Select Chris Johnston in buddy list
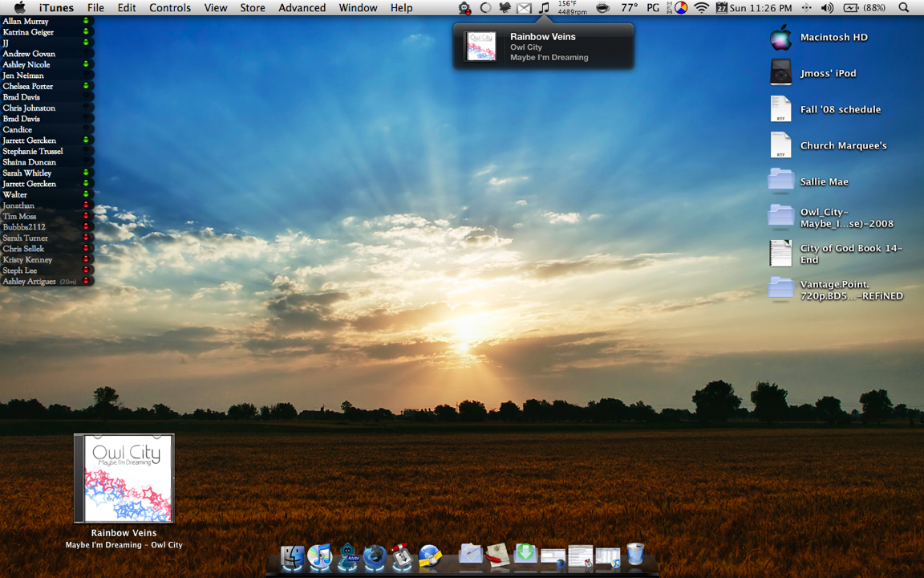This screenshot has height=578, width=924. tap(47, 108)
